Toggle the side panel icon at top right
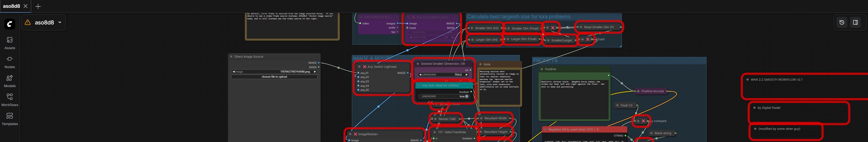Screen dimensions: 868x142 pos(855,22)
